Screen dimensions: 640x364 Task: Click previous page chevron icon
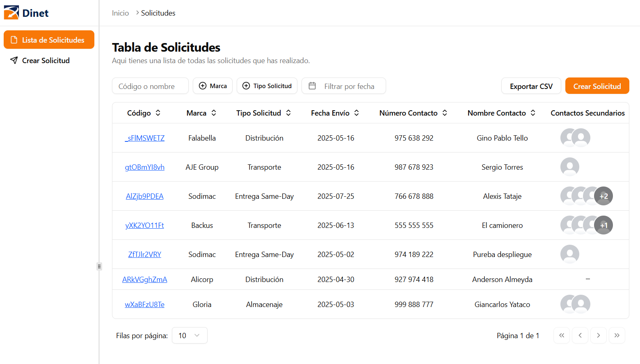(x=580, y=335)
